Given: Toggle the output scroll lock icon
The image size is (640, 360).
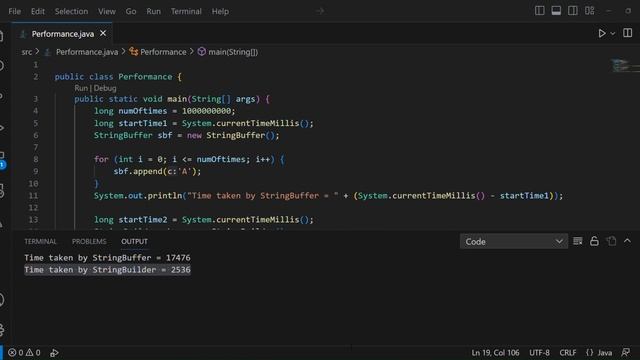Looking at the screenshot, I should point(594,241).
